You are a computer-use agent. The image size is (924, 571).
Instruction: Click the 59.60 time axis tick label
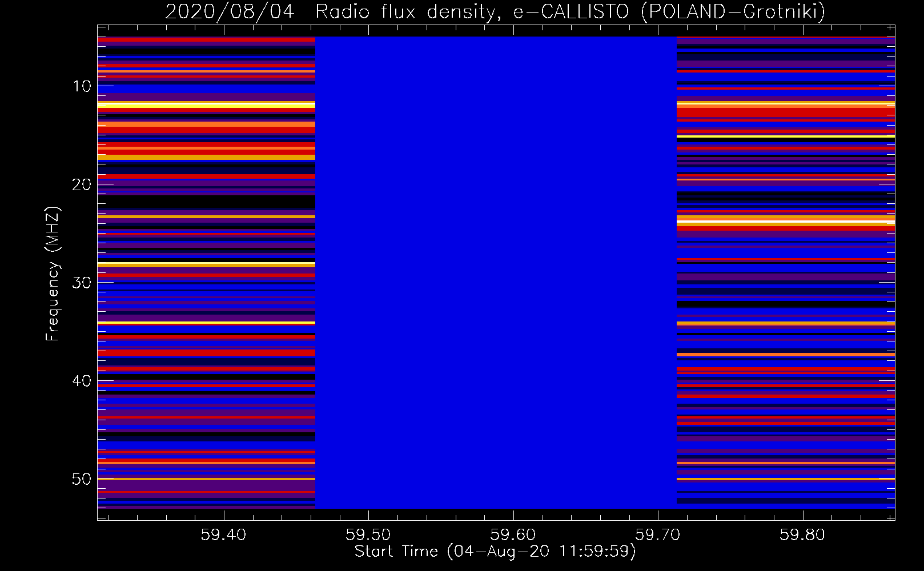(x=513, y=535)
